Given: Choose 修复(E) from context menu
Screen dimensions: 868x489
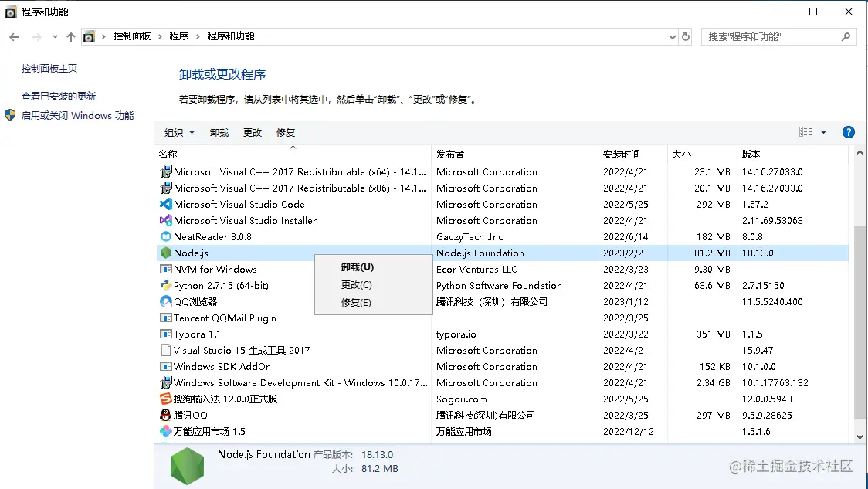Looking at the screenshot, I should coord(374,302).
